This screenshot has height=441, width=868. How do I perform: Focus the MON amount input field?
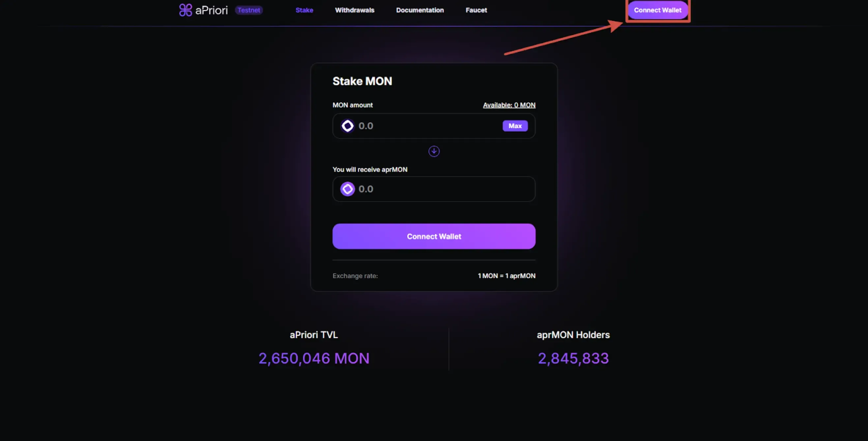coord(428,126)
